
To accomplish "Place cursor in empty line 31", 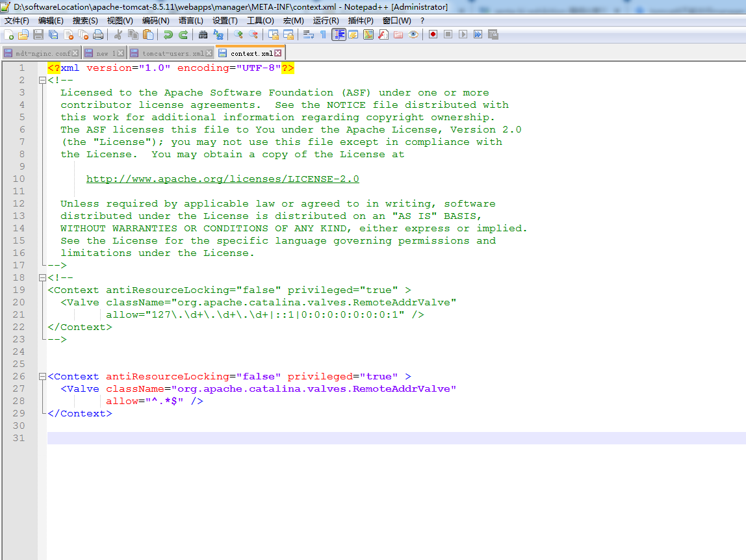I will (x=396, y=439).
